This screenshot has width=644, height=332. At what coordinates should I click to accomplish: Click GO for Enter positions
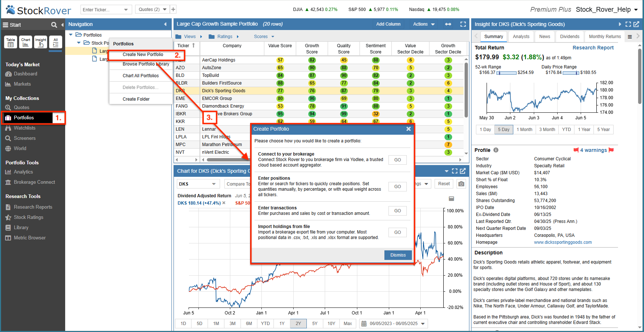[398, 187]
